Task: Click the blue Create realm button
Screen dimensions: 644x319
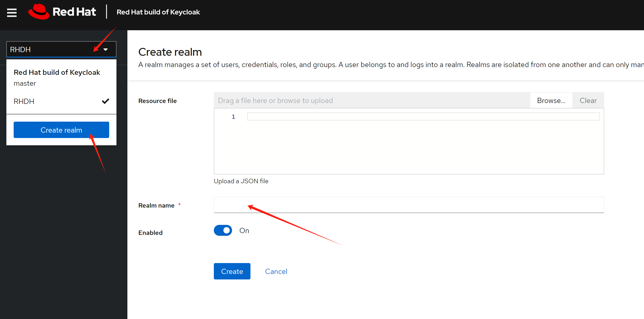Action: click(x=61, y=130)
